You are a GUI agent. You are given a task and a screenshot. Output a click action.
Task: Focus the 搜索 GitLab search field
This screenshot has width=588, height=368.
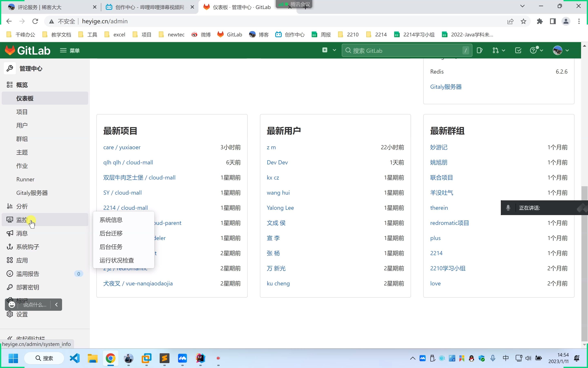click(407, 50)
